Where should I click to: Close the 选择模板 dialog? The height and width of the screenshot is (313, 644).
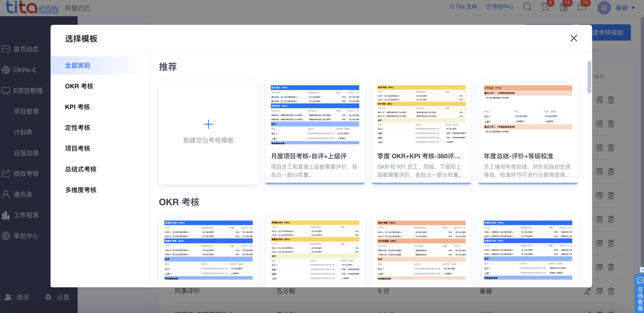(574, 38)
